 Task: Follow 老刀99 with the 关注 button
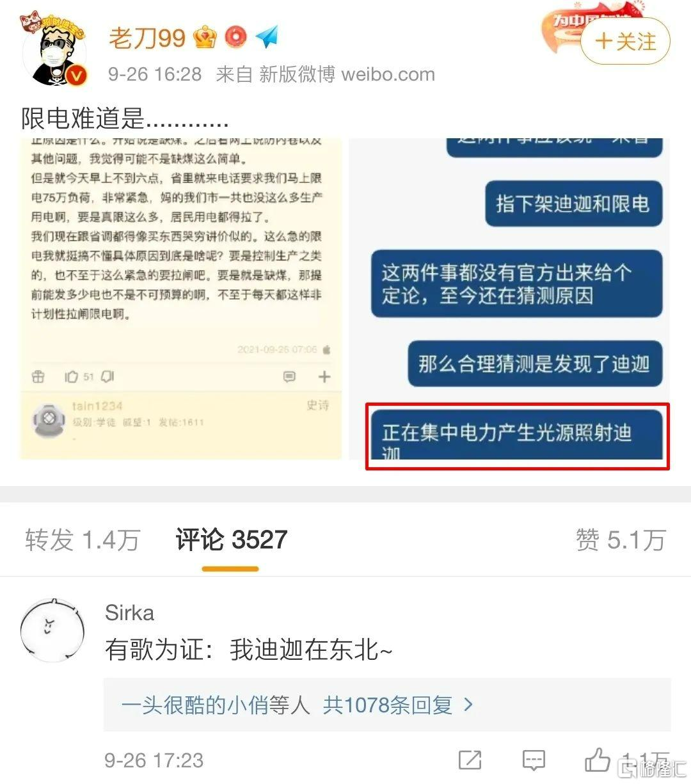(x=625, y=42)
